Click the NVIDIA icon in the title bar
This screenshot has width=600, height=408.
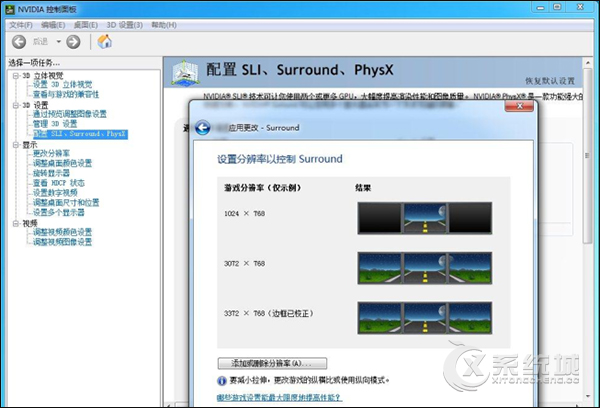(x=10, y=9)
